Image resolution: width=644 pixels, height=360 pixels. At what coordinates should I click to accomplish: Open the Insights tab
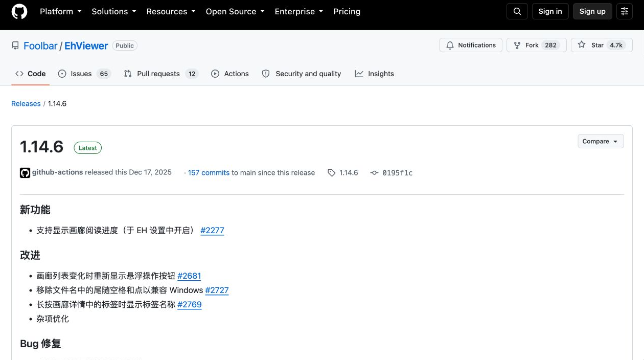pyautogui.click(x=375, y=74)
